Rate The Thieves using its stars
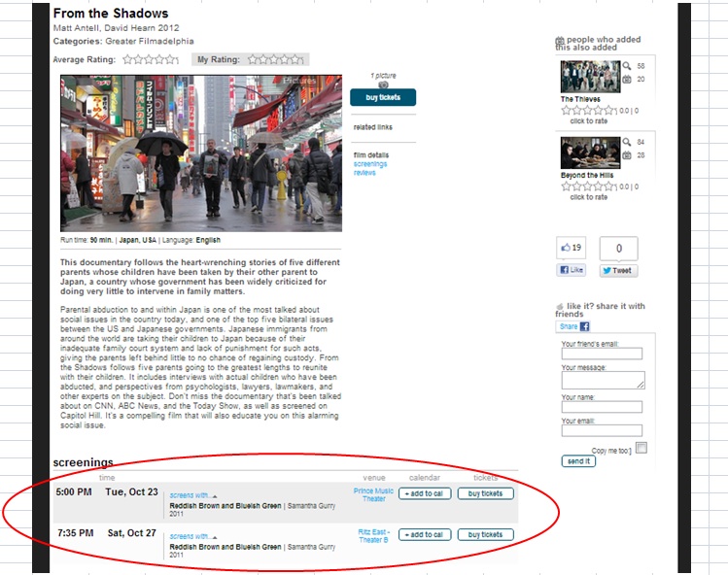The height and width of the screenshot is (575, 728). pyautogui.click(x=589, y=111)
